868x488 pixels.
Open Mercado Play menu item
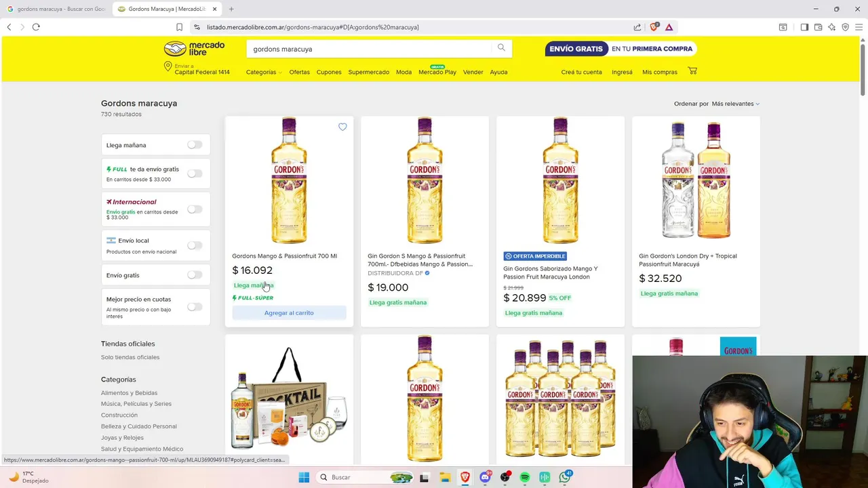pos(437,72)
